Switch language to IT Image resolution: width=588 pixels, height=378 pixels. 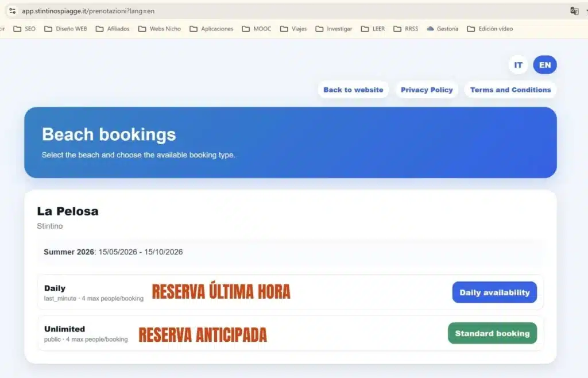pos(519,65)
